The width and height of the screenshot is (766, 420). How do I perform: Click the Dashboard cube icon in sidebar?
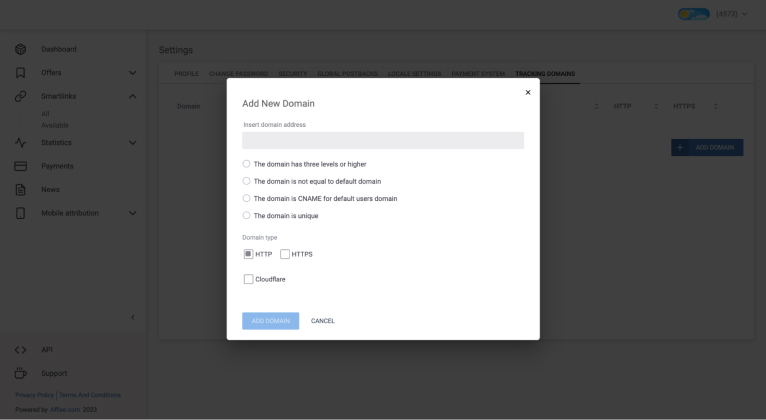(20, 49)
